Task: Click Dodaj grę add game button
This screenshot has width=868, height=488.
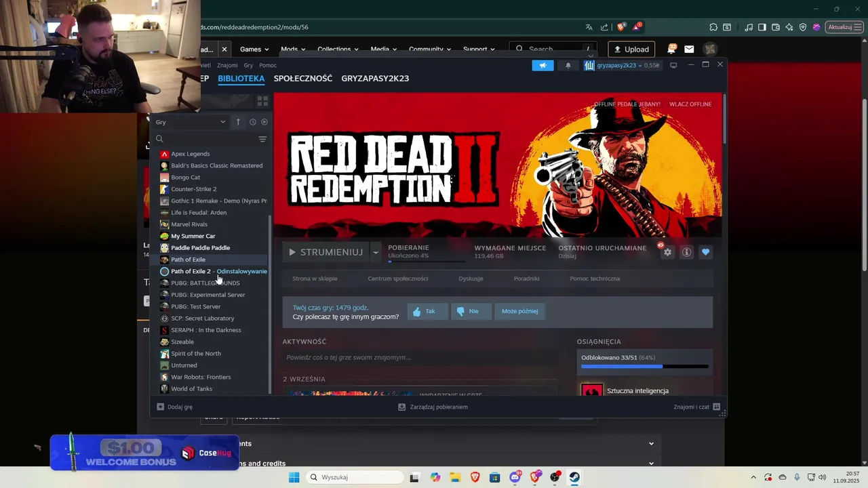Action: (x=175, y=407)
